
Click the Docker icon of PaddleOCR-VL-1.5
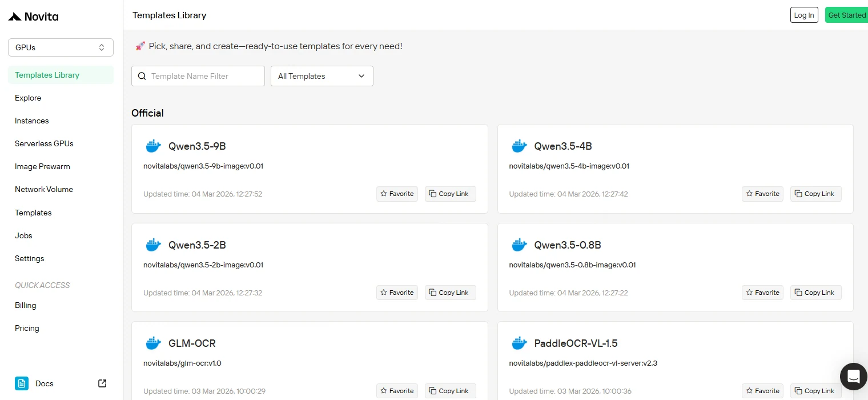tap(519, 343)
